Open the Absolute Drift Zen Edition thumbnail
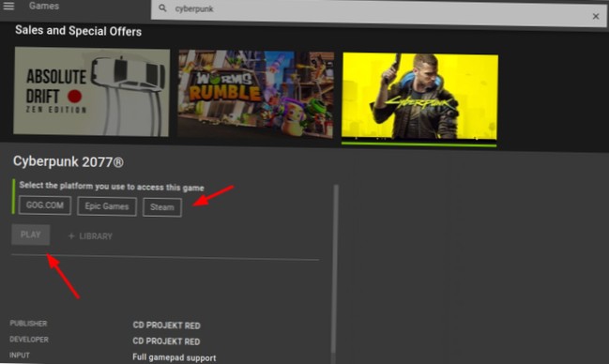 pos(92,92)
